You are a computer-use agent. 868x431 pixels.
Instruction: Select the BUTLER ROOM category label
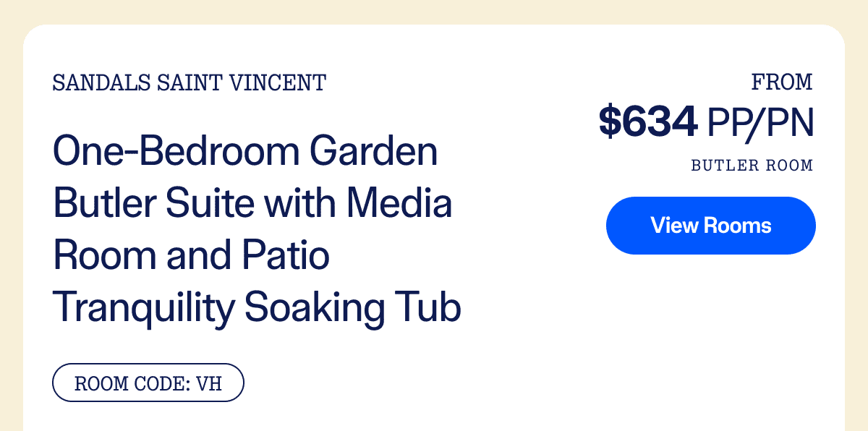(752, 166)
